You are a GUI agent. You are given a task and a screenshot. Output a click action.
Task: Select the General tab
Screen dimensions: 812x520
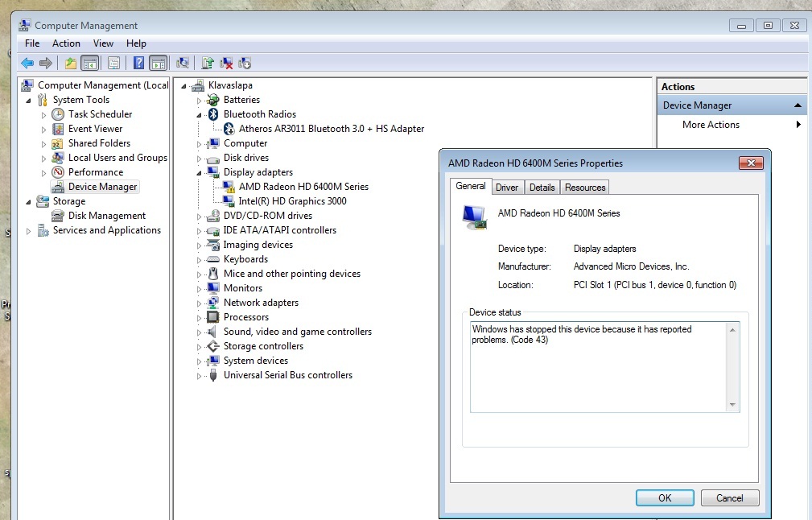[x=470, y=186]
